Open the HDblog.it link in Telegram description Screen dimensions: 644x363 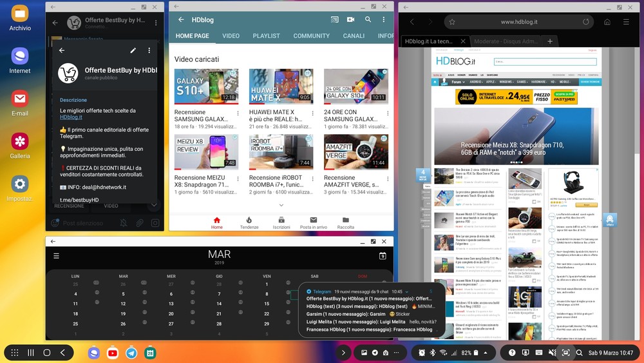coord(71,117)
